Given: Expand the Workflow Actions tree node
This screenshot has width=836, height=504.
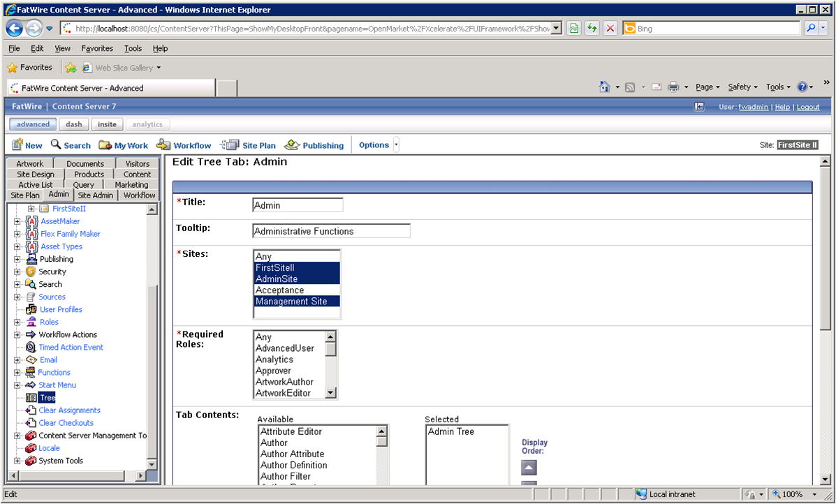Looking at the screenshot, I should coord(17,334).
